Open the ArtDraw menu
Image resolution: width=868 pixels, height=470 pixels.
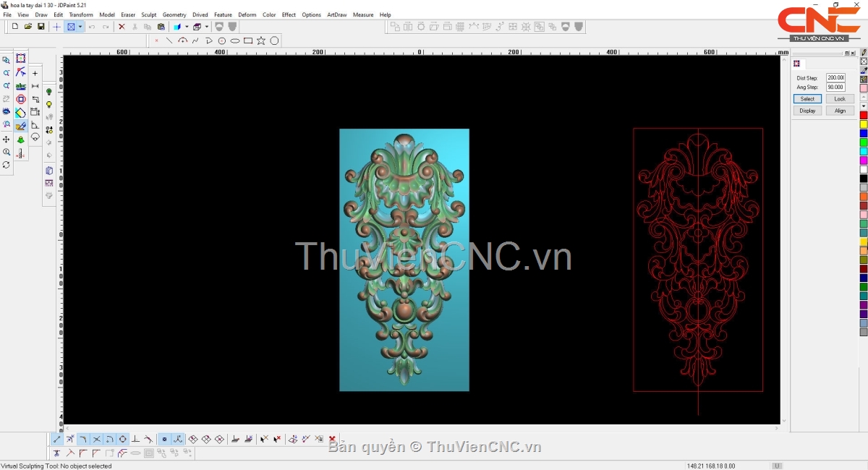pos(336,14)
